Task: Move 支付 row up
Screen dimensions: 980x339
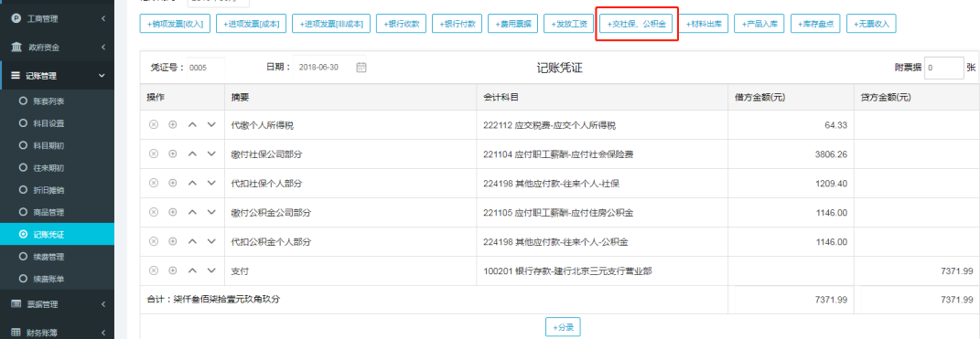Action: tap(192, 270)
